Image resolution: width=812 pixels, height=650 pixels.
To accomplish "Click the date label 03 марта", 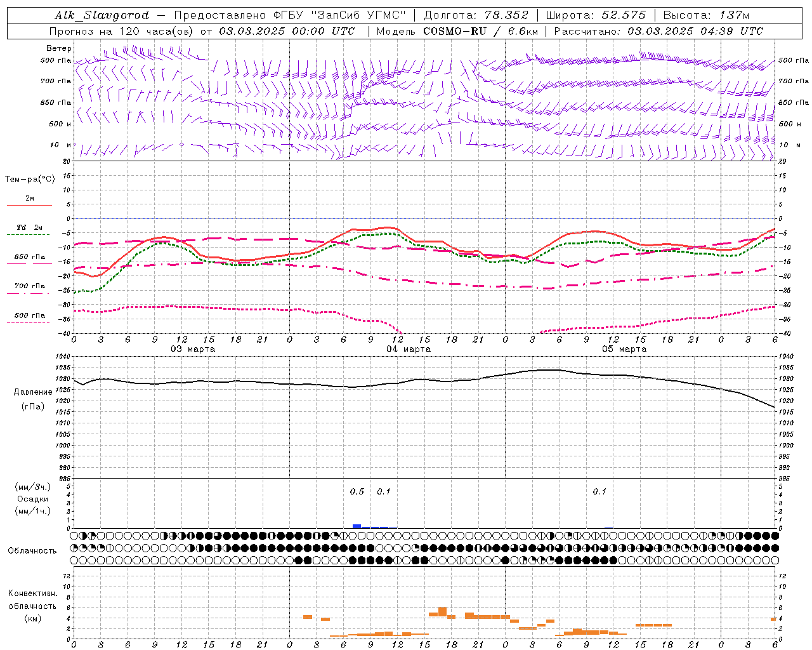I will point(193,349).
